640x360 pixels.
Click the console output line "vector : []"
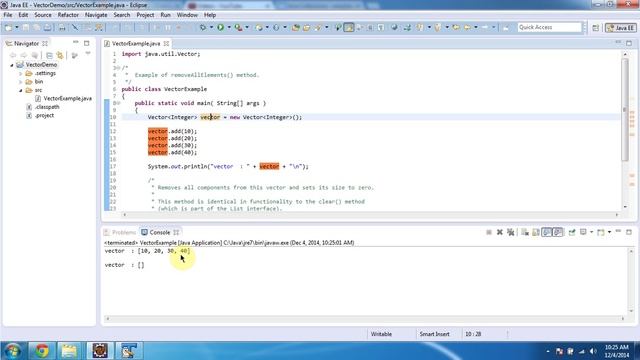click(x=124, y=265)
